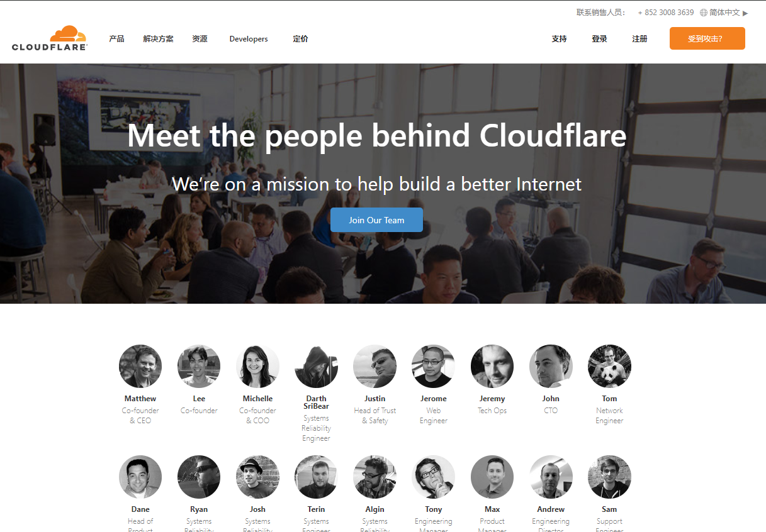766x532 pixels.
Task: Select Michelle's profile photo
Action: (x=257, y=366)
